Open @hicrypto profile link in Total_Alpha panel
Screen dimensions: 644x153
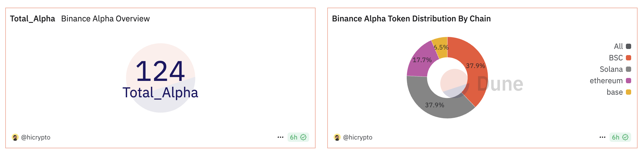click(36, 137)
